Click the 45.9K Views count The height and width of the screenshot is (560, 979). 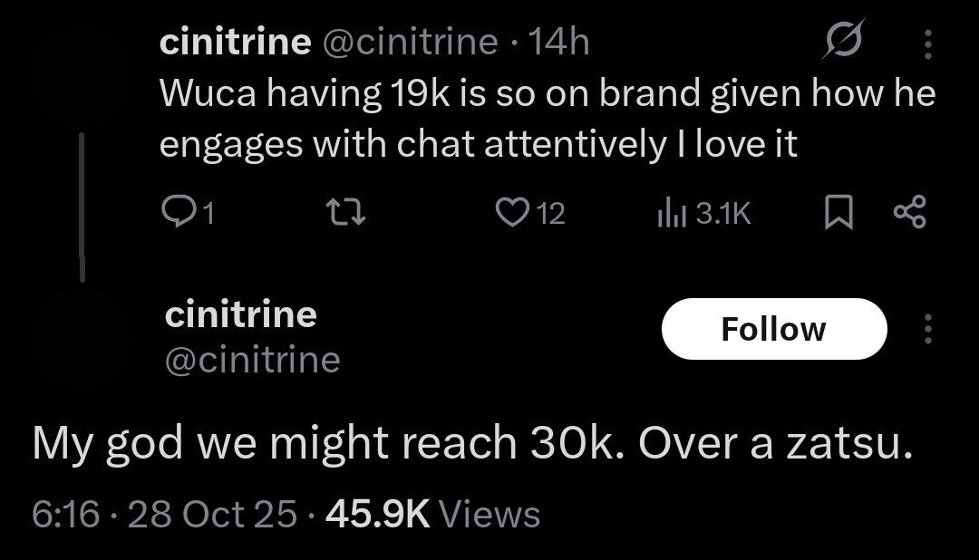coord(432,514)
